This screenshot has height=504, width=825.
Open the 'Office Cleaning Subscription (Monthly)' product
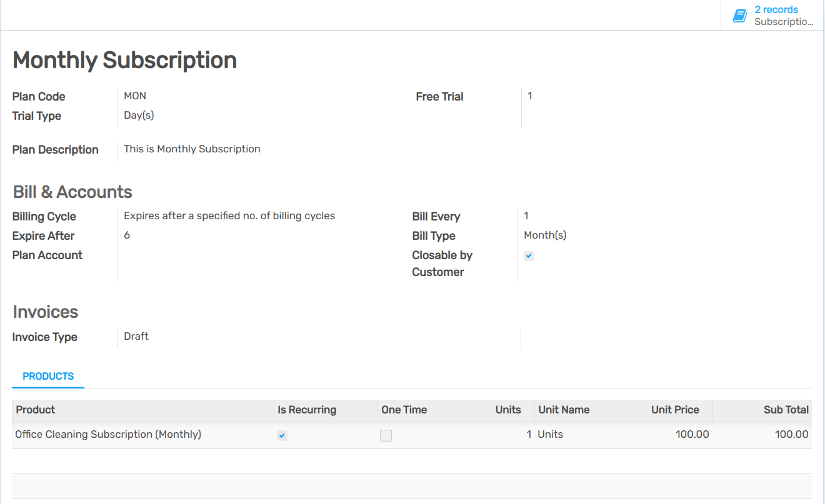pos(107,434)
